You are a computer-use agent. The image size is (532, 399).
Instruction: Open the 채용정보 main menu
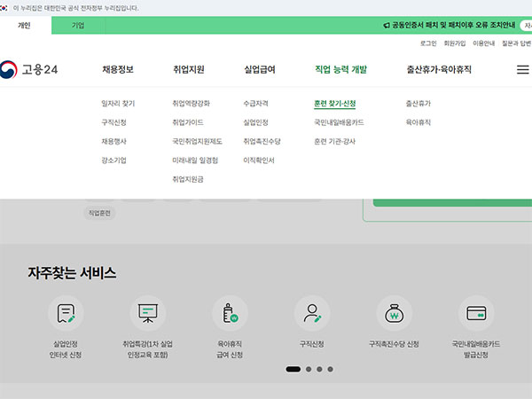tap(118, 69)
